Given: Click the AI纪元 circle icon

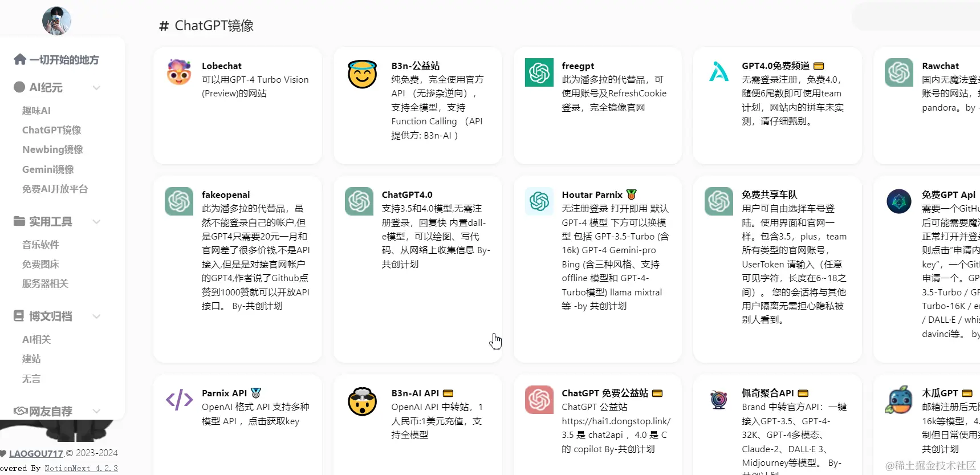Looking at the screenshot, I should (x=19, y=87).
